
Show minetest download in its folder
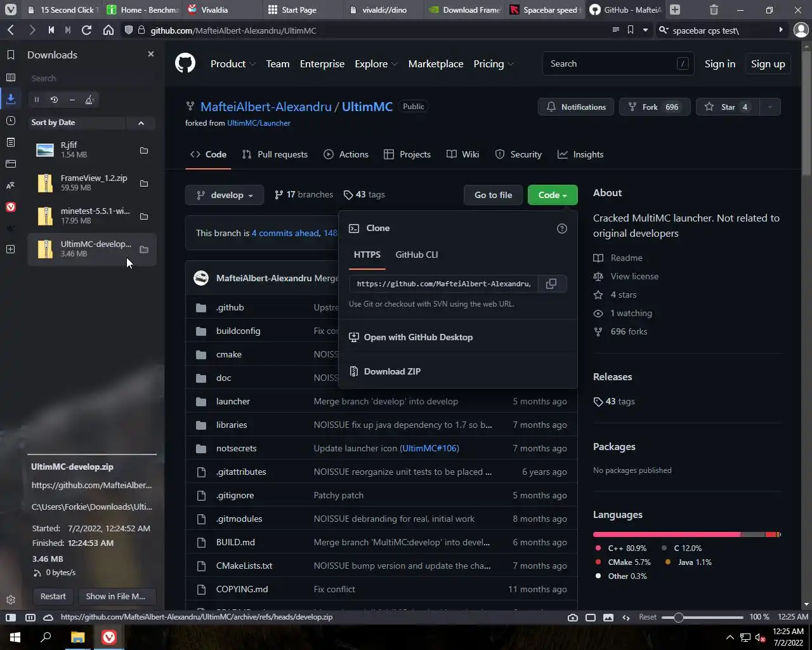click(144, 216)
